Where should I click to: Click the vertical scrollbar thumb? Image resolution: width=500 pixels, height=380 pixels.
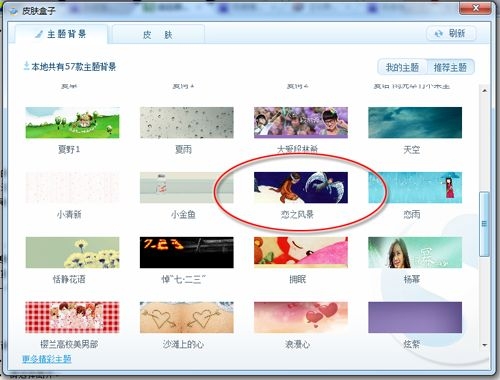[484, 224]
